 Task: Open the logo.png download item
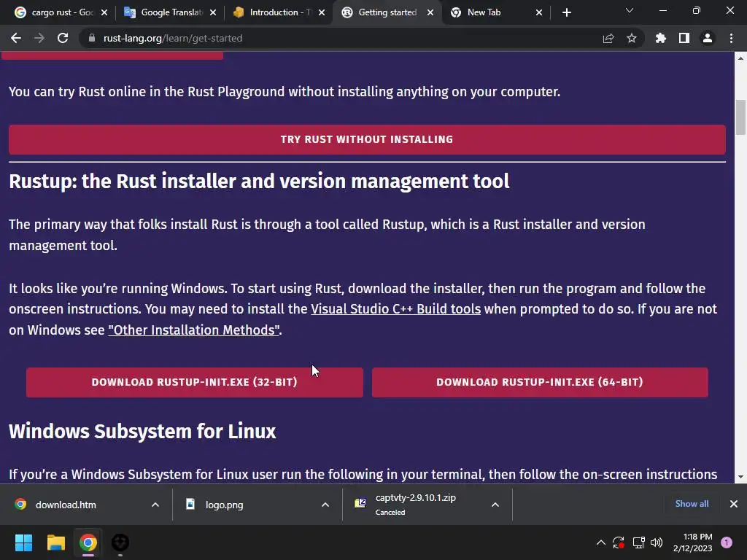click(x=224, y=505)
